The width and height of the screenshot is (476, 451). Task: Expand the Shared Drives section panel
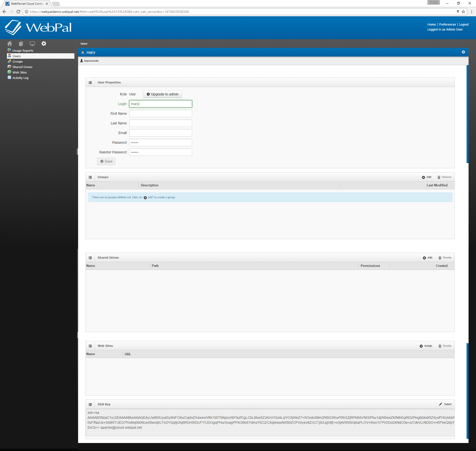pos(90,258)
